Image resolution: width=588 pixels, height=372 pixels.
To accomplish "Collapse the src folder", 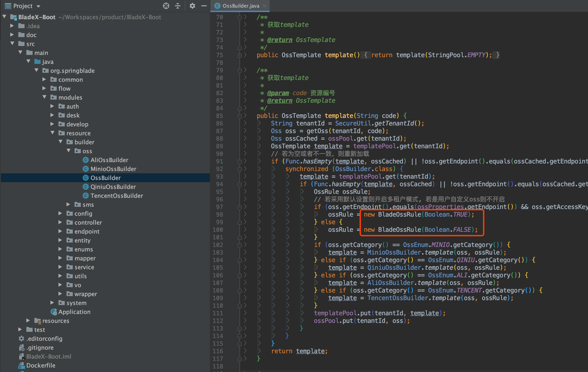I will [x=13, y=44].
